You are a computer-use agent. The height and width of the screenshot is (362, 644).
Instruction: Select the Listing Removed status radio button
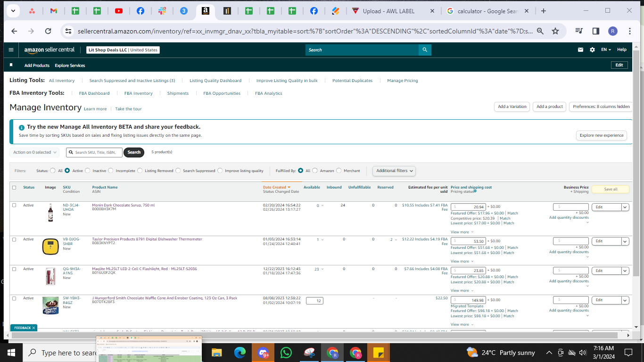point(140,171)
